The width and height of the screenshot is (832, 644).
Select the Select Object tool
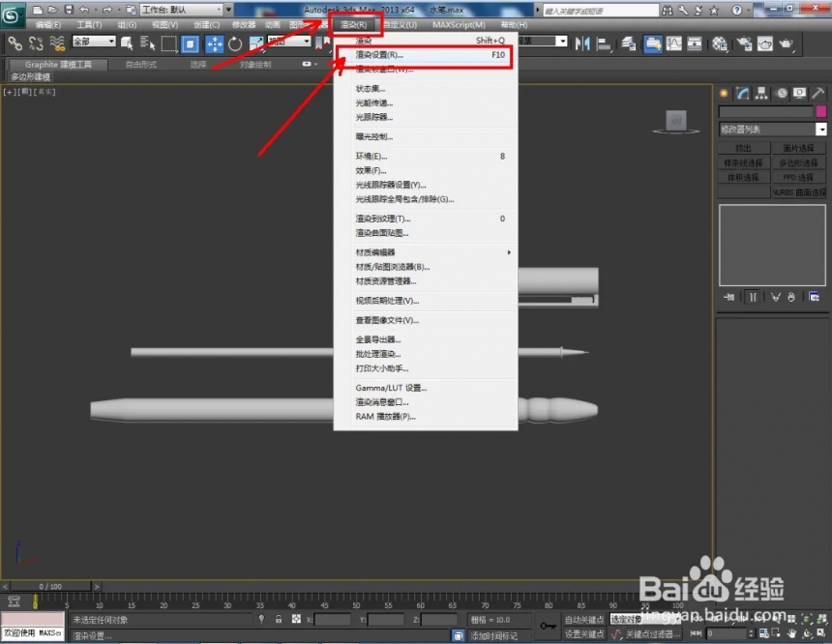pyautogui.click(x=127, y=44)
